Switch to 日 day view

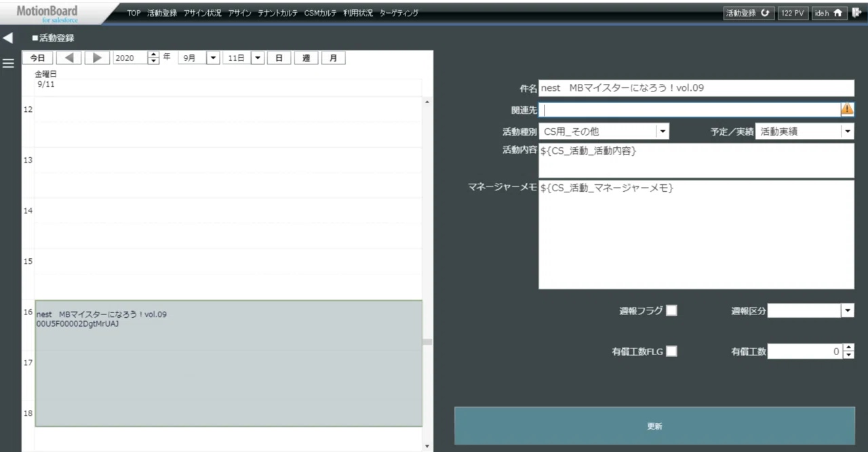coord(279,58)
